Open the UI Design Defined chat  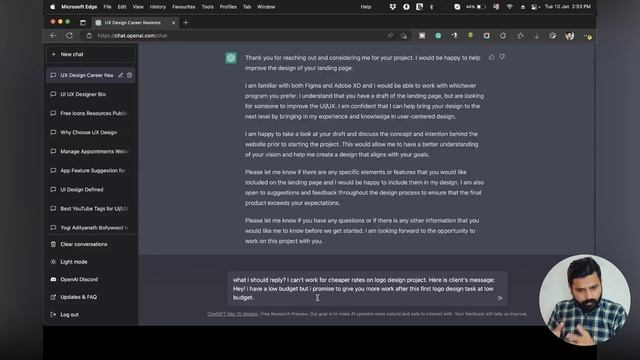click(91, 189)
